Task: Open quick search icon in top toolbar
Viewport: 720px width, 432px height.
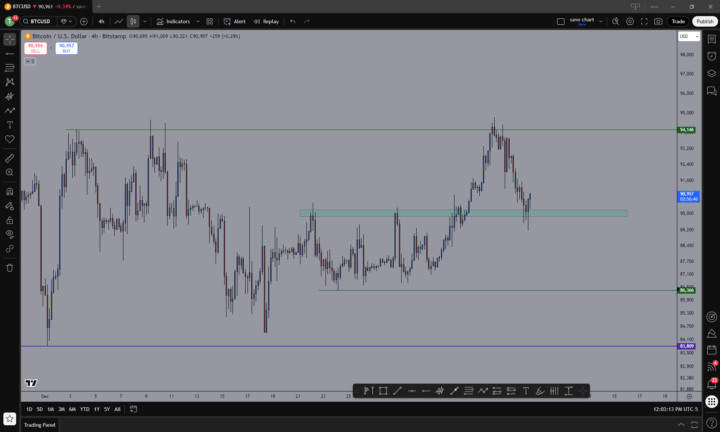Action: (x=615, y=22)
